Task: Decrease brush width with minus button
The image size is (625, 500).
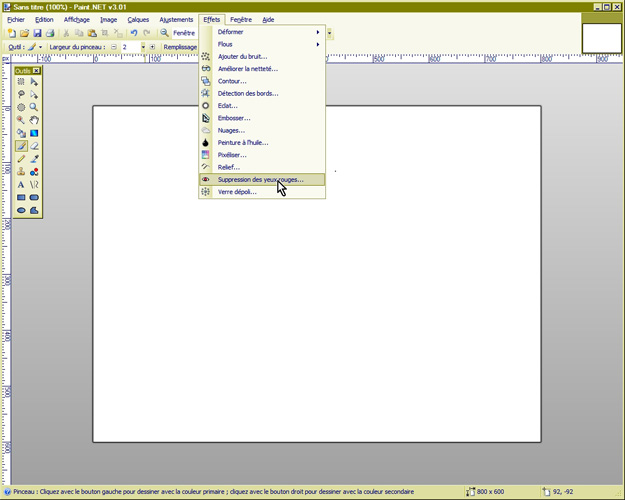Action: (113, 47)
